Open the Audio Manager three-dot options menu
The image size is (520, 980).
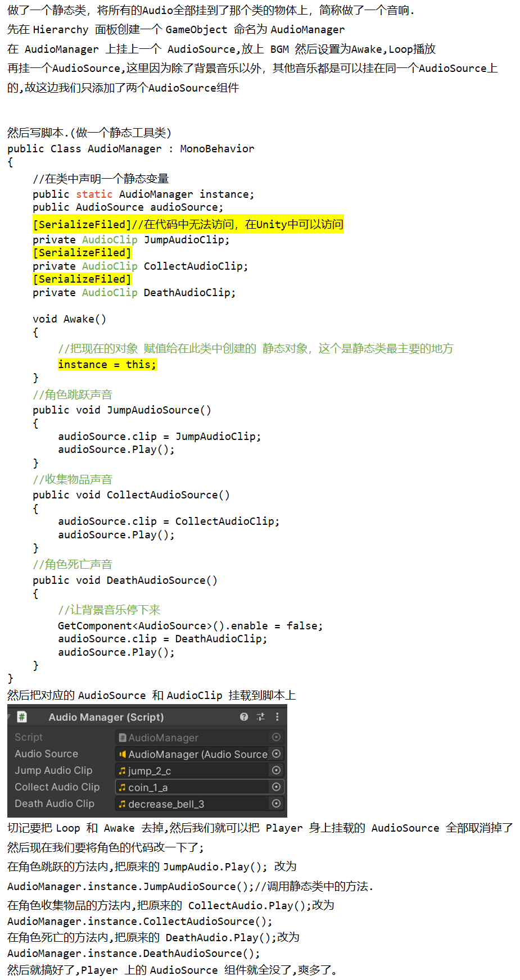(277, 716)
